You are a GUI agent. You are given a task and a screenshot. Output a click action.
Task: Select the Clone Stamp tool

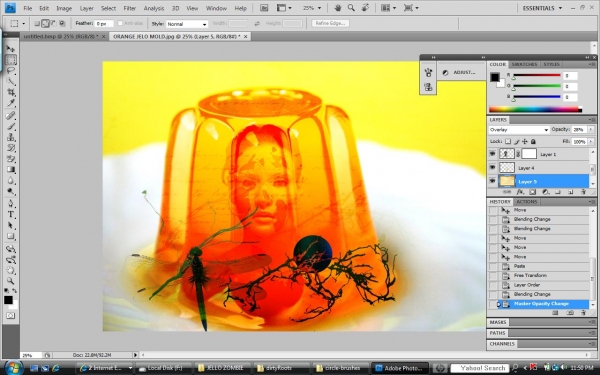11,137
